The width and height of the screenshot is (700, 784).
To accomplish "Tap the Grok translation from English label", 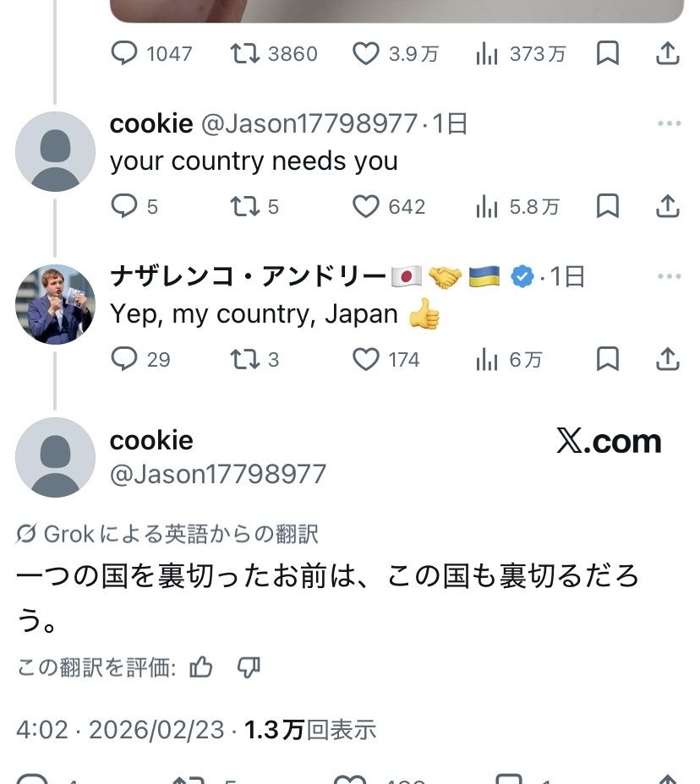I will coord(167,534).
